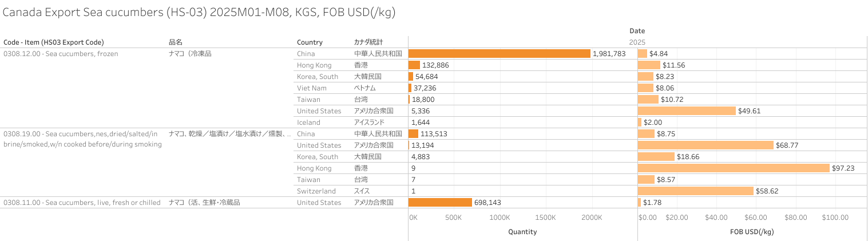
Task: Select the $68.77 United States price bar
Action: coord(705,145)
